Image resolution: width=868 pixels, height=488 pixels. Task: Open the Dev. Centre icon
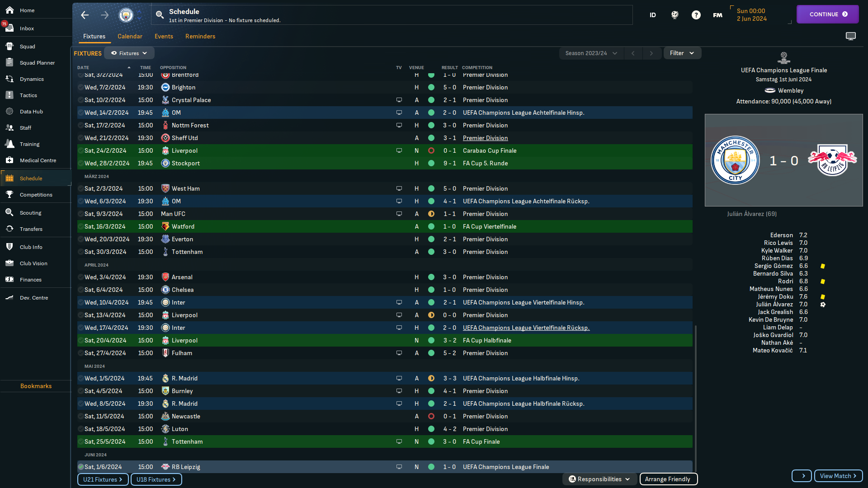pos(9,297)
